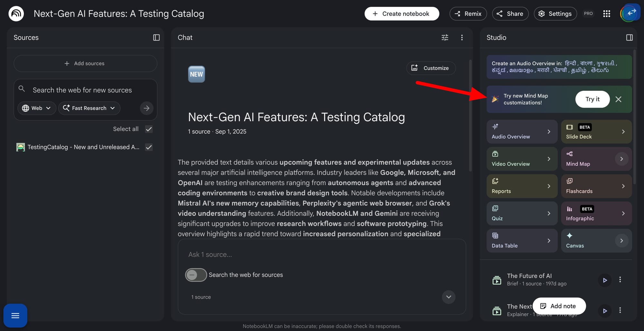Submit web source search arrow

click(x=147, y=108)
